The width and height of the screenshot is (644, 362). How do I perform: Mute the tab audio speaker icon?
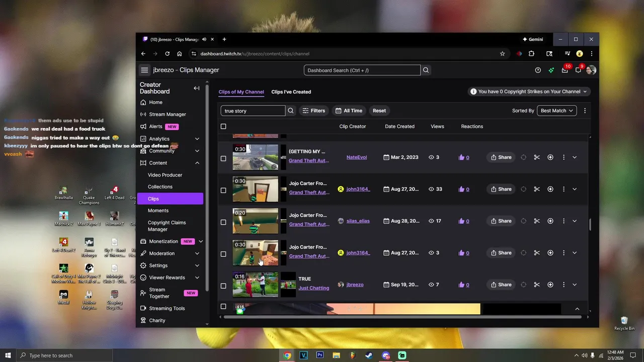[x=204, y=39]
